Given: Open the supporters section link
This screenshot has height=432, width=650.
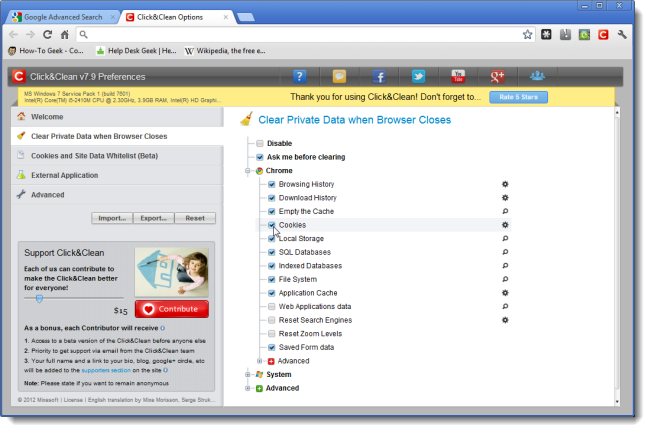Looking at the screenshot, I should 106,370.
